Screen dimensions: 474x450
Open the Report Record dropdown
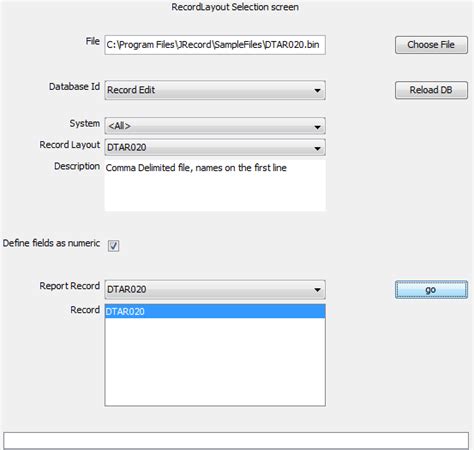pos(215,289)
